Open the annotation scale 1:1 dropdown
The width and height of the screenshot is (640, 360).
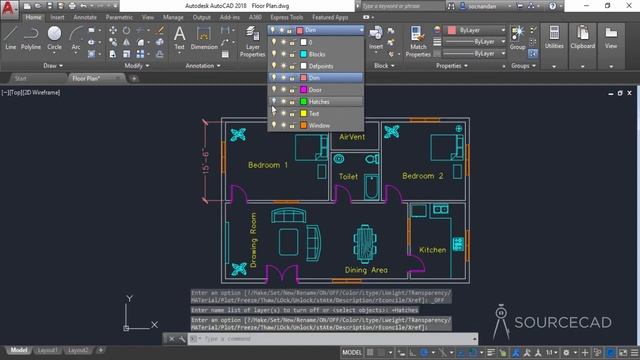[552, 352]
